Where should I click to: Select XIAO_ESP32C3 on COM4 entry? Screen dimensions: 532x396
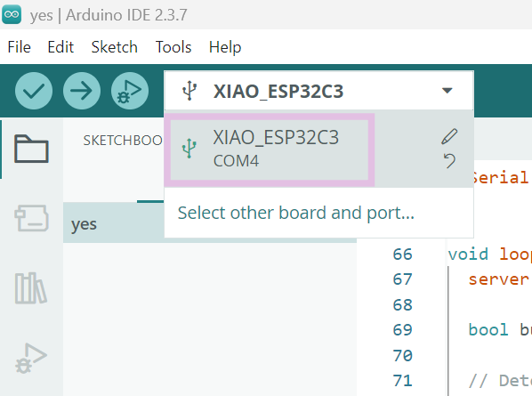coord(269,150)
